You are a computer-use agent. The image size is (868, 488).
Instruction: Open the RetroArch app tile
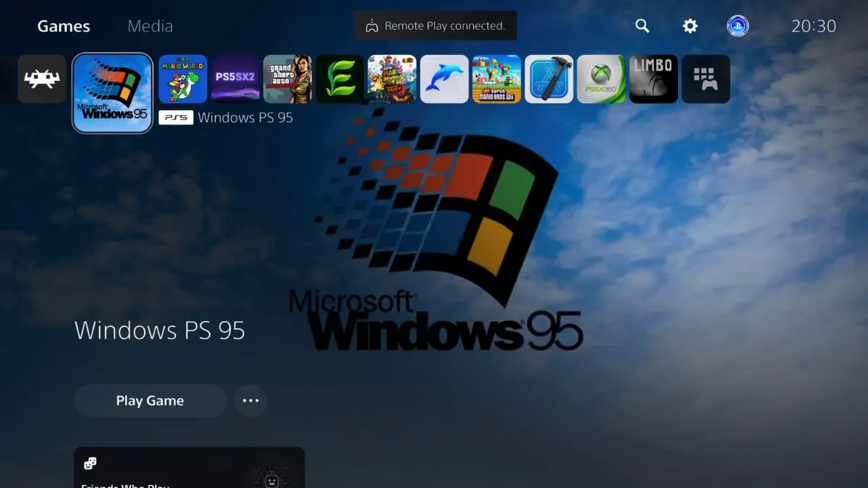pyautogui.click(x=42, y=79)
